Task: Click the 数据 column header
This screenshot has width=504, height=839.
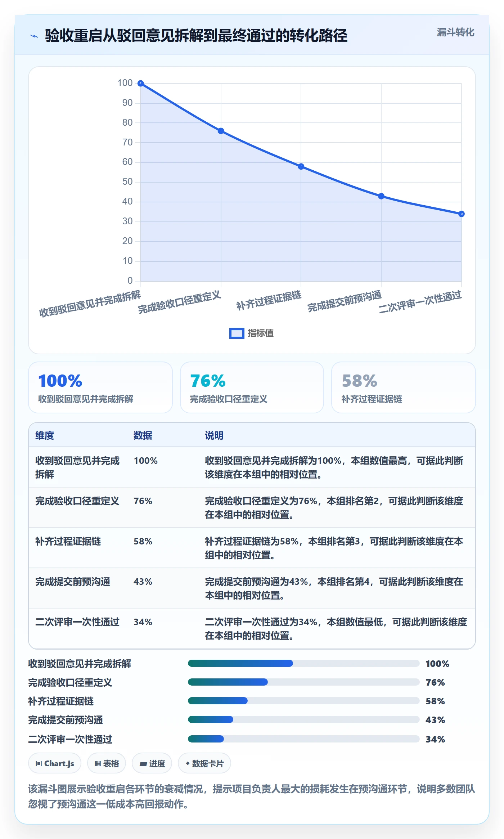Action: (143, 435)
